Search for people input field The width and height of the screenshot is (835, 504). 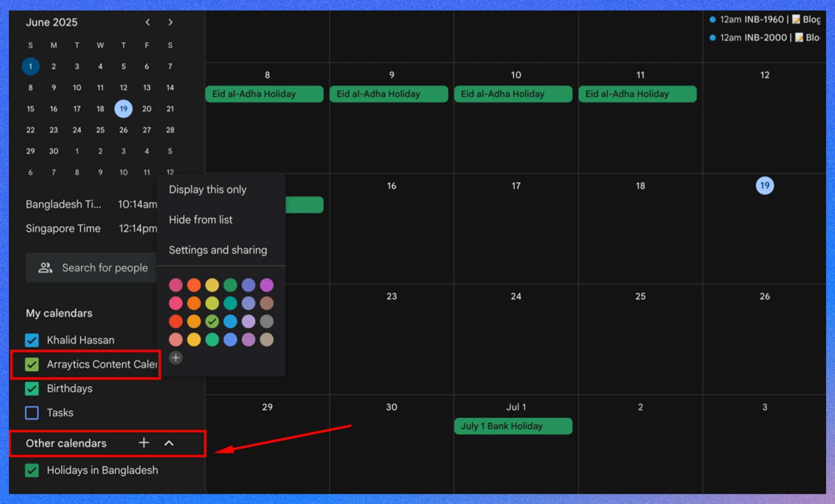[x=91, y=267]
